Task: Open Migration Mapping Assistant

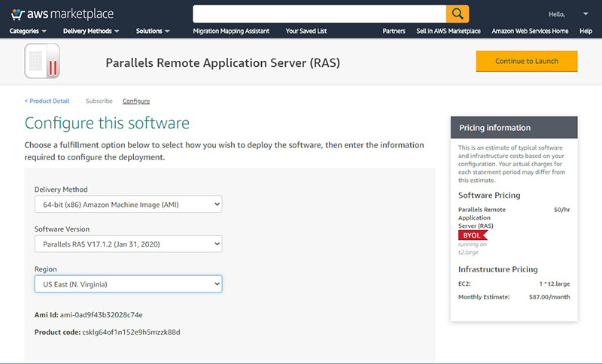Action: pyautogui.click(x=231, y=31)
